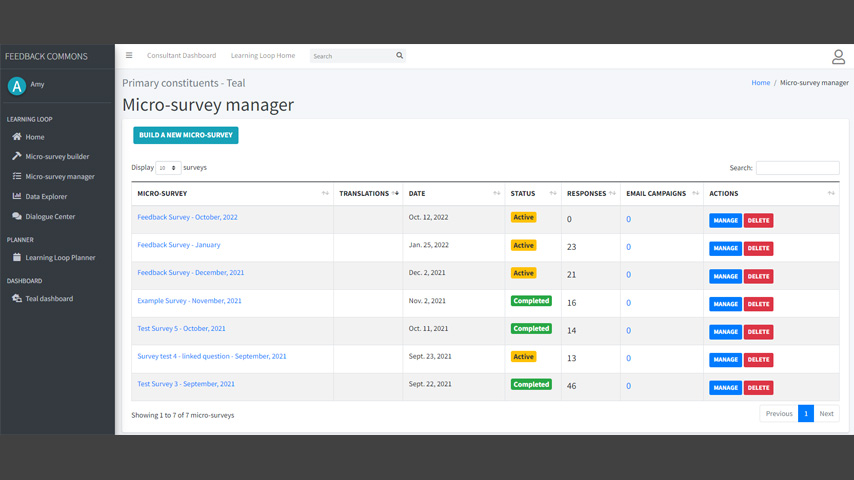Manage Test Survey 5 - October, 2021
Screen dimensions: 854x480
click(x=725, y=332)
